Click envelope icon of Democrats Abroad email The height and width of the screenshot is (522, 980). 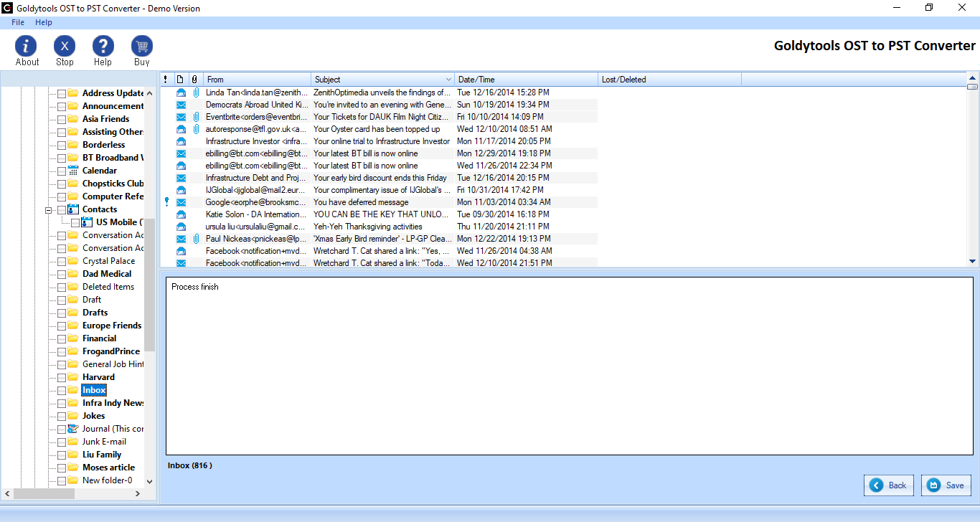(181, 105)
